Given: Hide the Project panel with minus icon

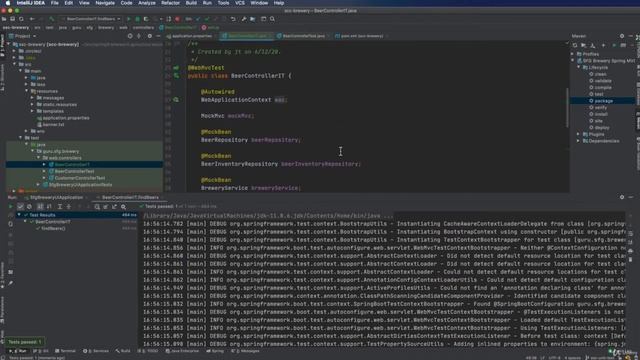Looking at the screenshot, I should (158, 36).
